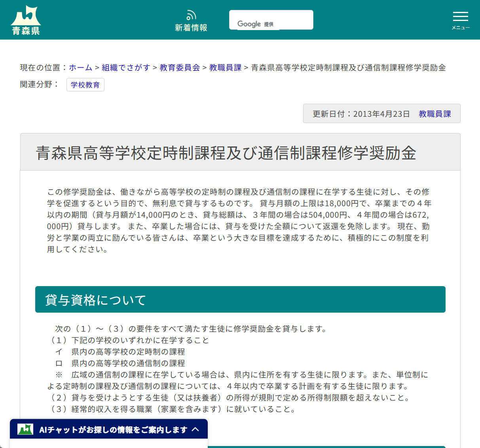Click the AI chat mascot icon
The height and width of the screenshot is (448, 480).
coord(26,429)
